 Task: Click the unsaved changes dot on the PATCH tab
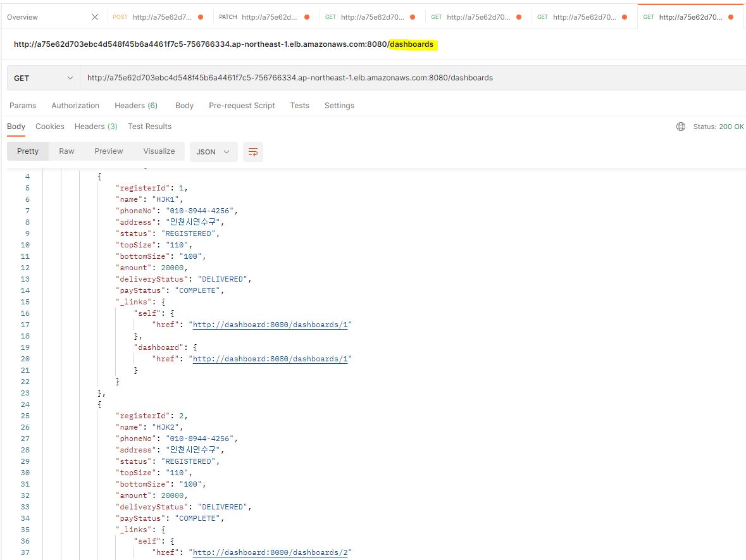308,18
